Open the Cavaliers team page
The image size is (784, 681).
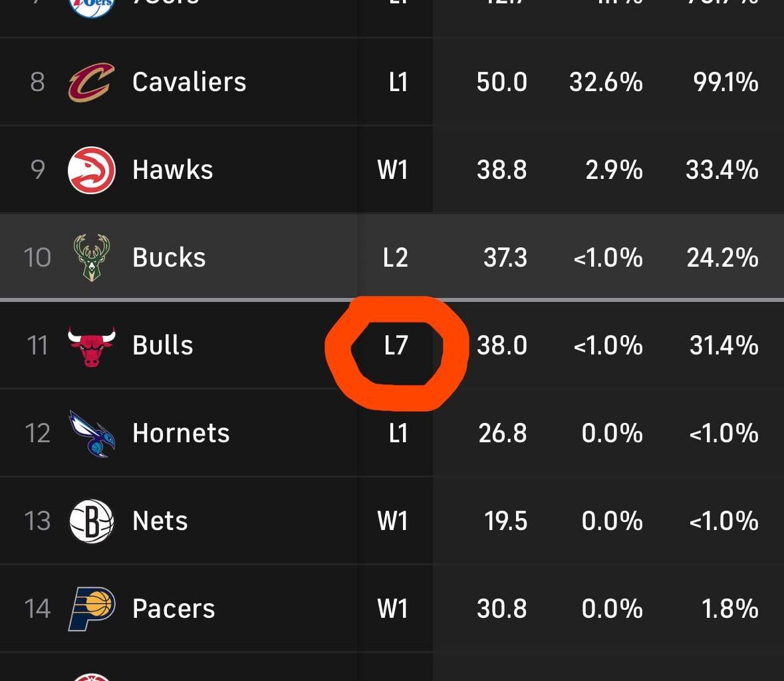[189, 82]
